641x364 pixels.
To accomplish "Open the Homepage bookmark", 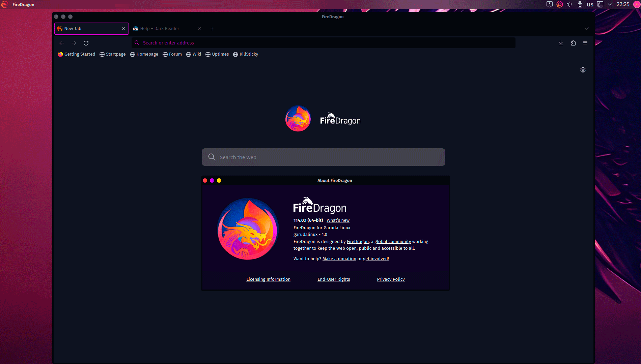I will (144, 54).
